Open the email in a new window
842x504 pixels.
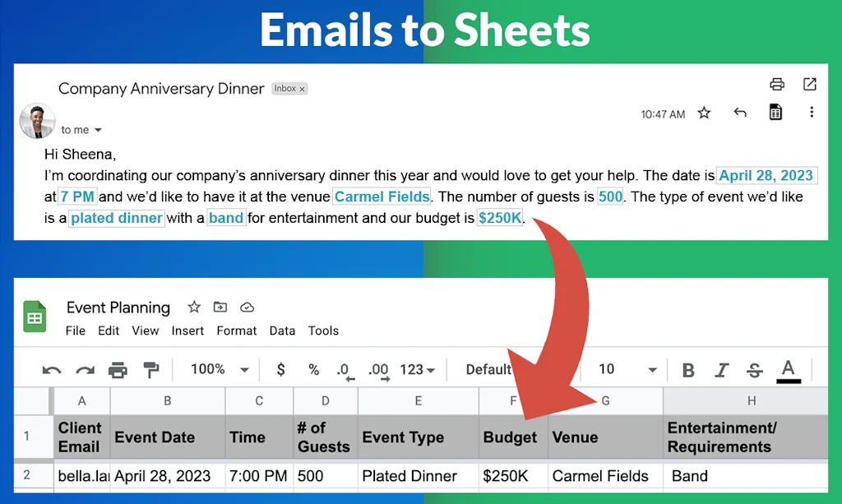click(809, 83)
